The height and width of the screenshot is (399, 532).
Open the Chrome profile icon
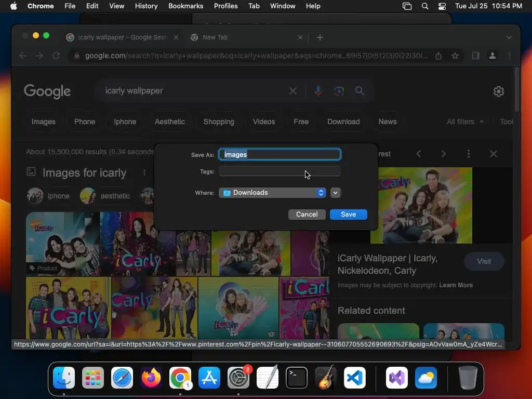click(493, 56)
